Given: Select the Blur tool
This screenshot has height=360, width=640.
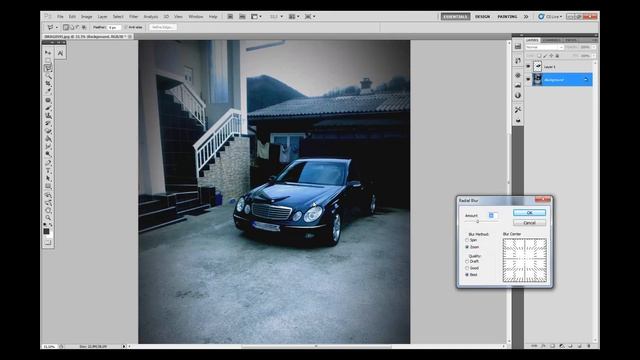Looking at the screenshot, I should tap(48, 147).
